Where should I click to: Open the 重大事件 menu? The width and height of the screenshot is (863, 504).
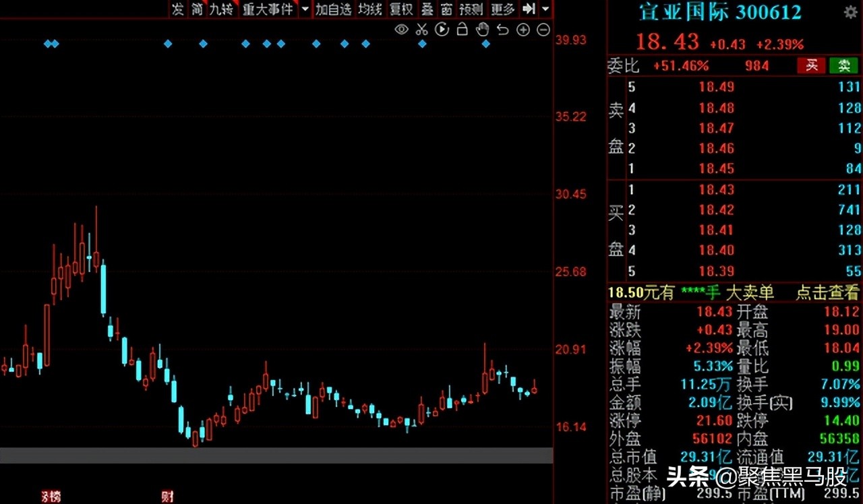click(x=268, y=9)
